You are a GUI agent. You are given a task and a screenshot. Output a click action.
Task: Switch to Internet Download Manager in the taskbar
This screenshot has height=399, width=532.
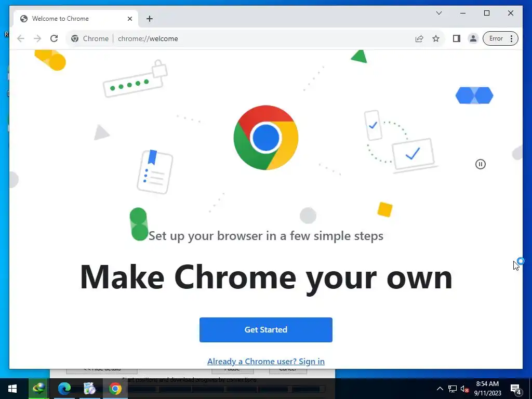(38, 389)
